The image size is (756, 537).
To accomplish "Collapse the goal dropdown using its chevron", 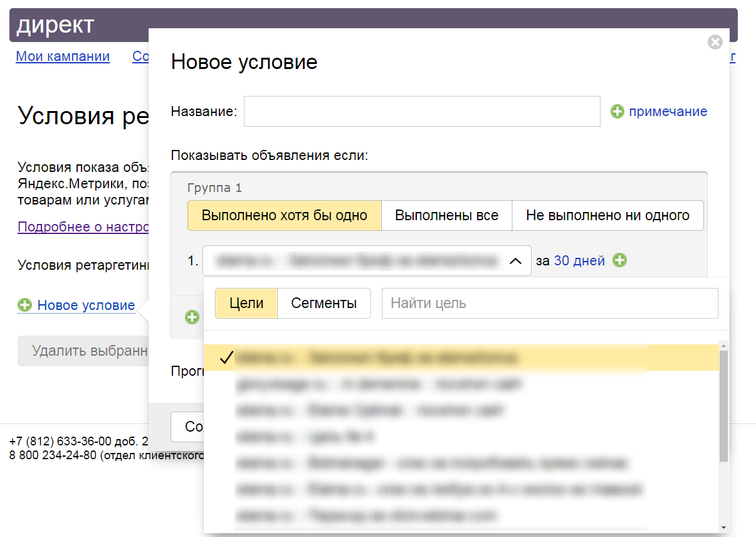I will [x=515, y=261].
